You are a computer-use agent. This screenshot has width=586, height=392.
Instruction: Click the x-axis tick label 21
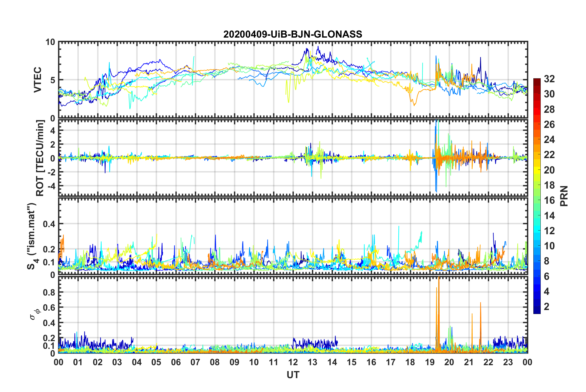(x=469, y=362)
